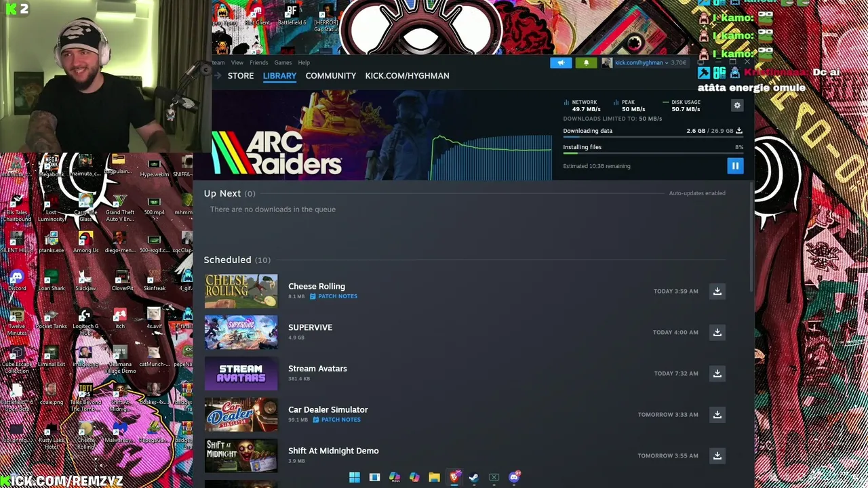The width and height of the screenshot is (868, 488).
Task: Select Grand Theft Auto V desktop shortcut
Action: tap(120, 207)
